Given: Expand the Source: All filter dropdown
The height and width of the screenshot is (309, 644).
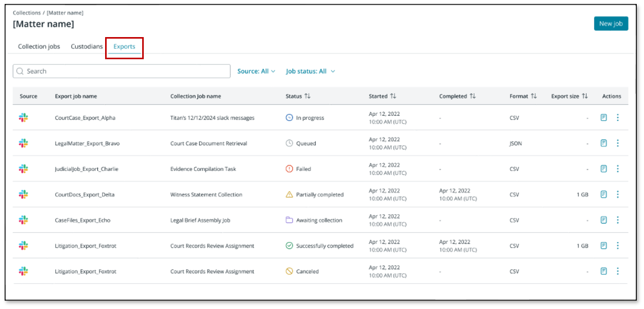Looking at the screenshot, I should point(256,71).
